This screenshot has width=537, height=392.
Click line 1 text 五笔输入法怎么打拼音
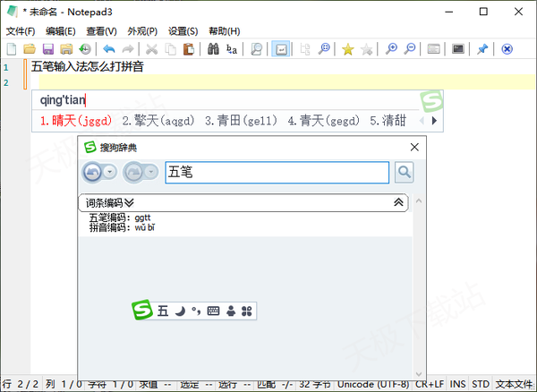pos(88,66)
